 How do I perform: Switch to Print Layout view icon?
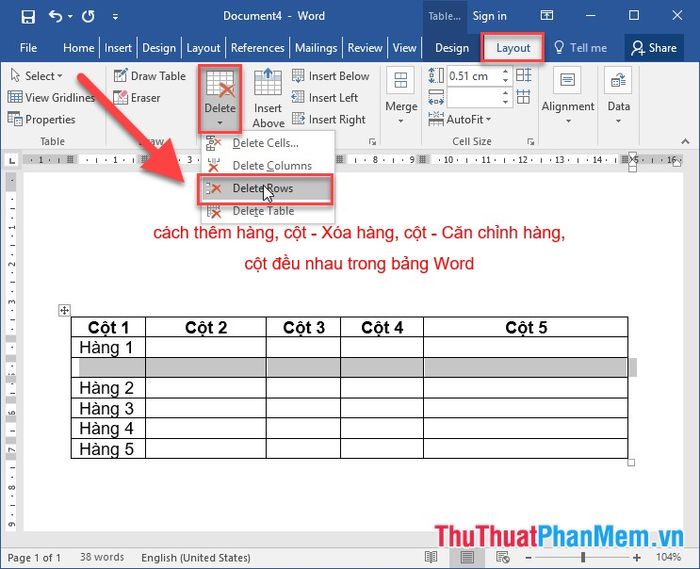pyautogui.click(x=467, y=557)
